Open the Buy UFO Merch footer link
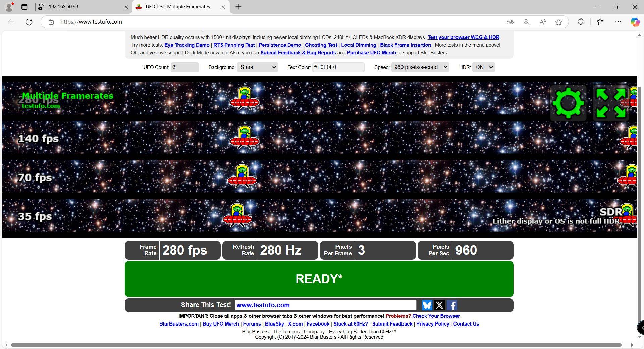The image size is (644, 349). click(x=221, y=324)
